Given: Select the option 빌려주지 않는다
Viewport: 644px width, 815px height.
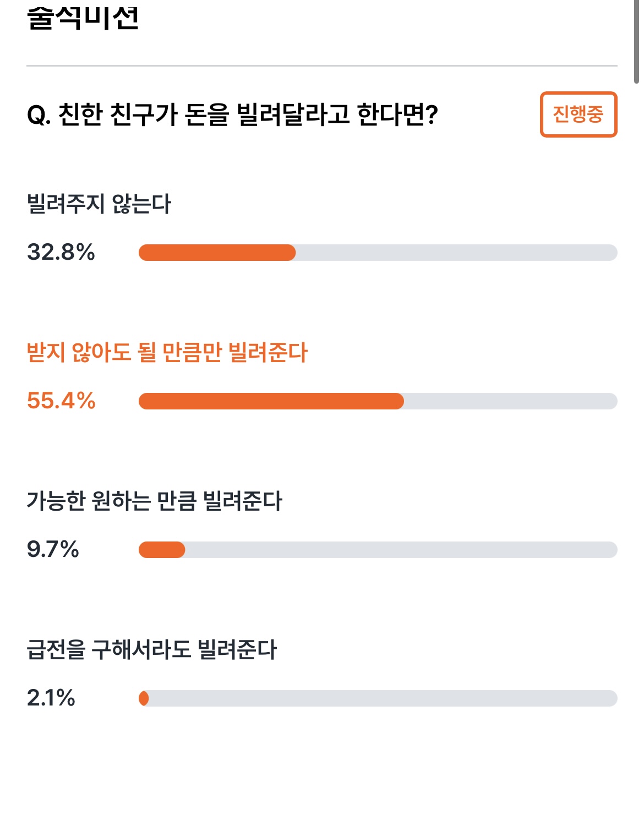Looking at the screenshot, I should tap(99, 204).
